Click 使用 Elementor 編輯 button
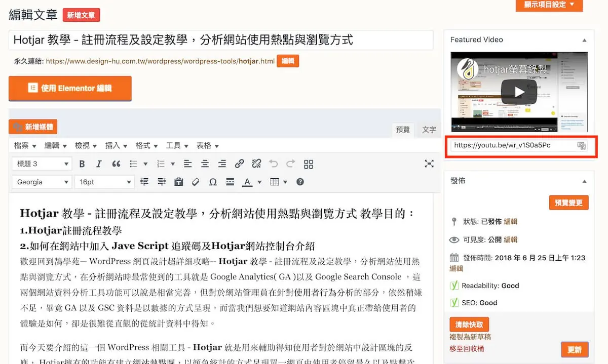The height and width of the screenshot is (364, 608). coord(70,88)
